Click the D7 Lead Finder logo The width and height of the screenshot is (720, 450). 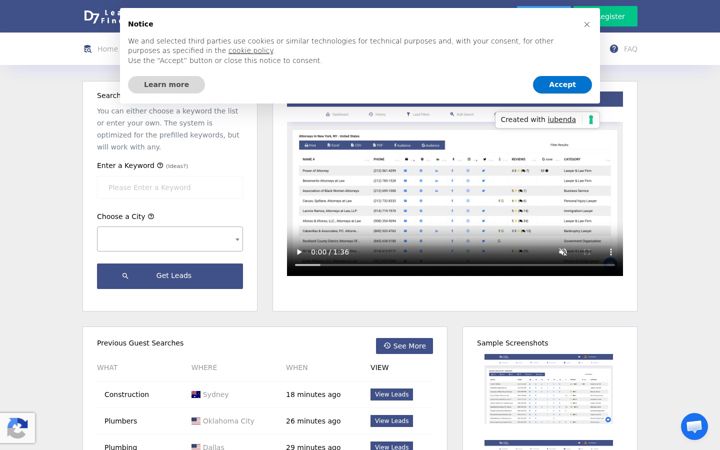pyautogui.click(x=101, y=17)
